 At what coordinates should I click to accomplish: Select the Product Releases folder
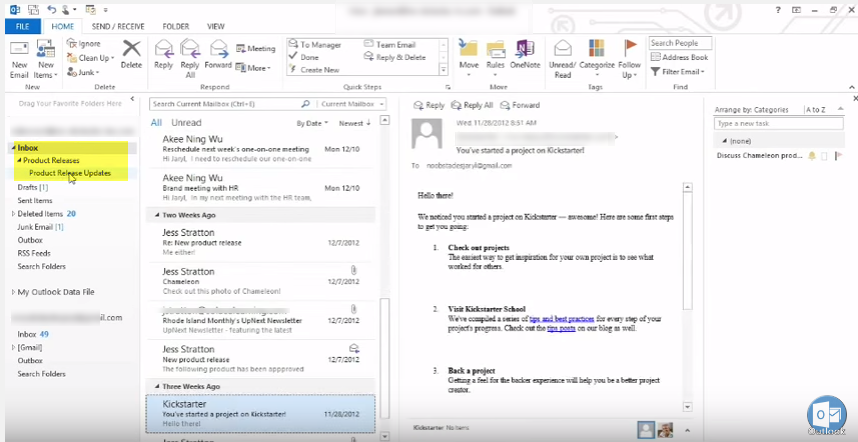tap(51, 160)
